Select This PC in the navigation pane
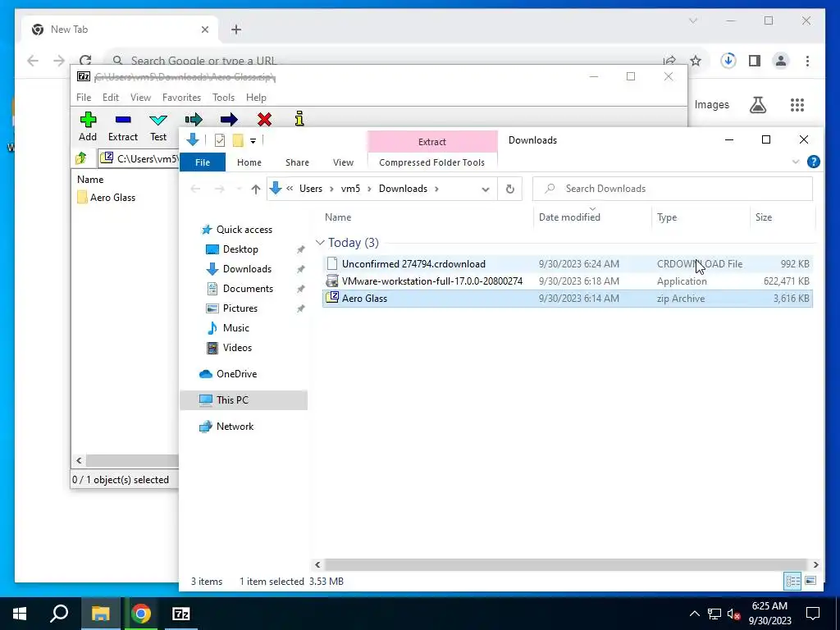The image size is (840, 630). (244, 400)
